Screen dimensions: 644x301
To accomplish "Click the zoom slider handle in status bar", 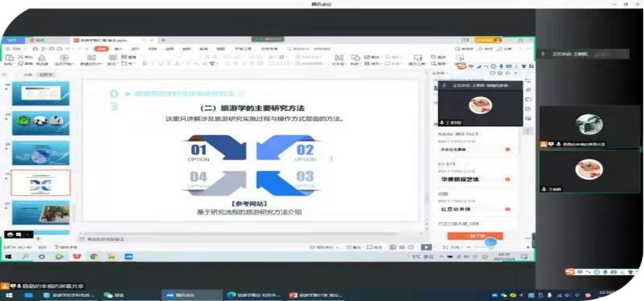I will [491, 247].
